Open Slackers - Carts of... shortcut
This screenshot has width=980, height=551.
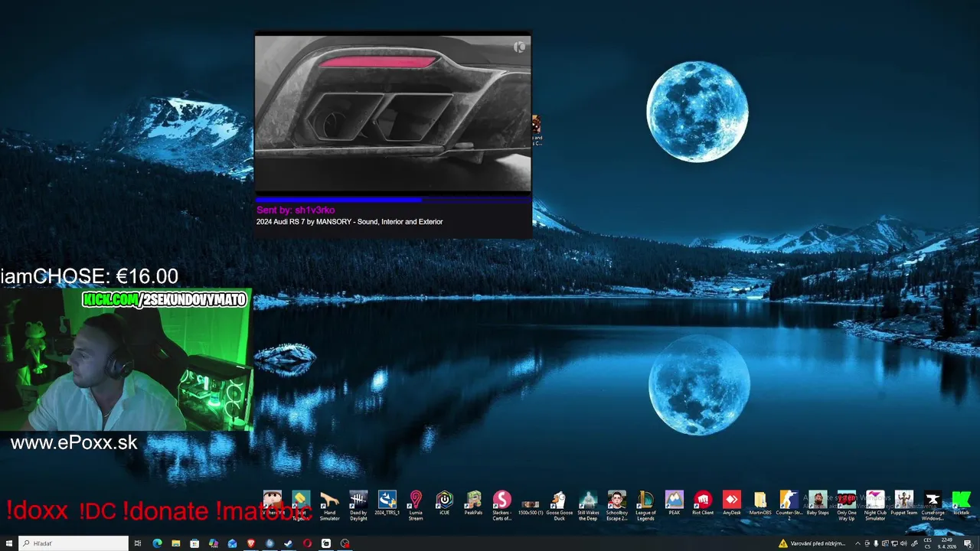(502, 506)
